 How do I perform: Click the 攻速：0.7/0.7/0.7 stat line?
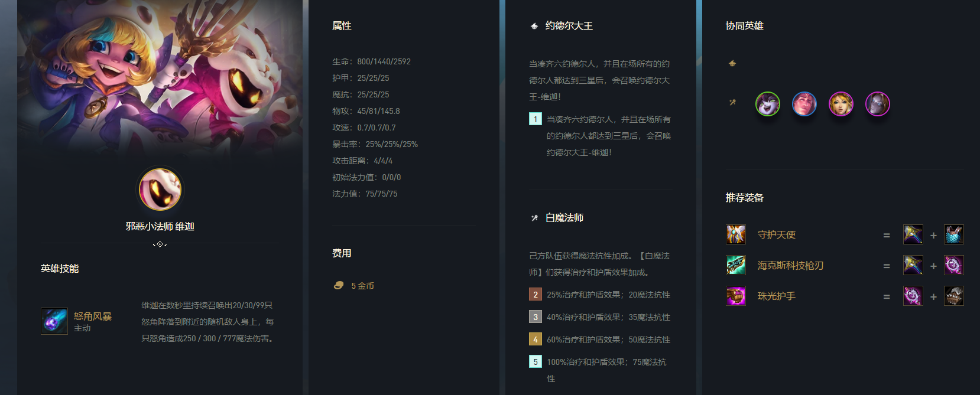point(364,128)
